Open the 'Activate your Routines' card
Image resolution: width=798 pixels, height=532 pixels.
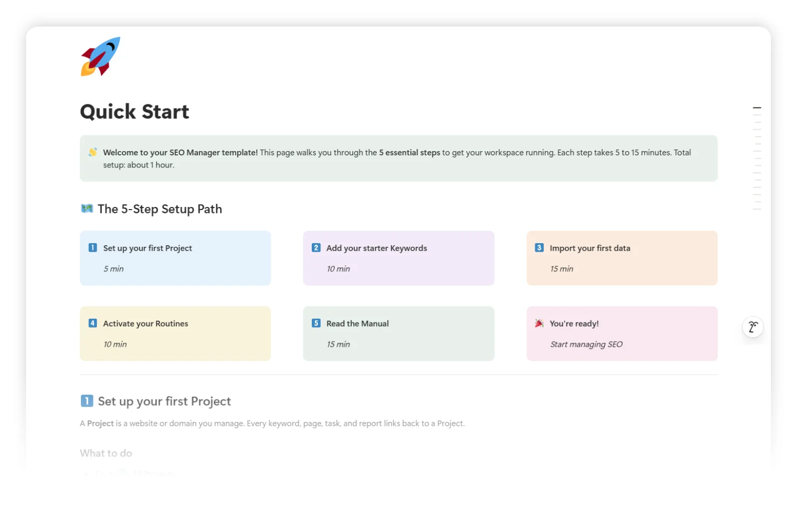click(176, 334)
